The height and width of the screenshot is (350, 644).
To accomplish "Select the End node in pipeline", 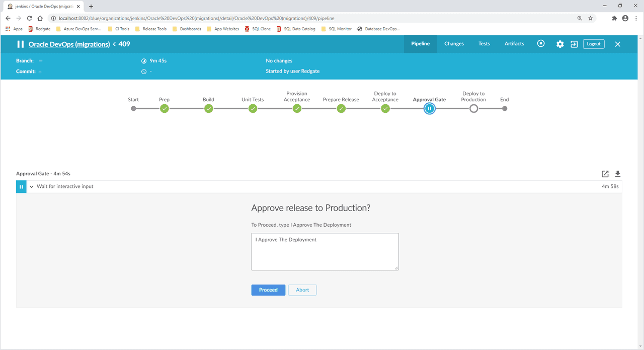I will click(505, 108).
